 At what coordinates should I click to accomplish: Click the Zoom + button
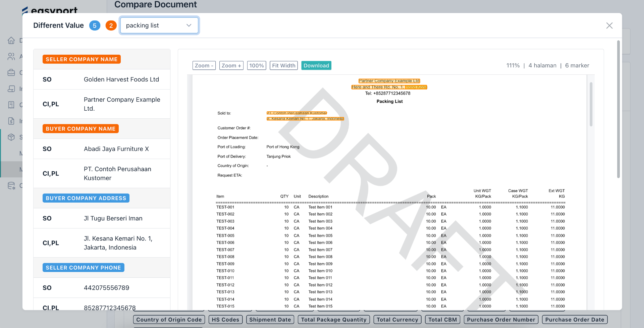(231, 65)
